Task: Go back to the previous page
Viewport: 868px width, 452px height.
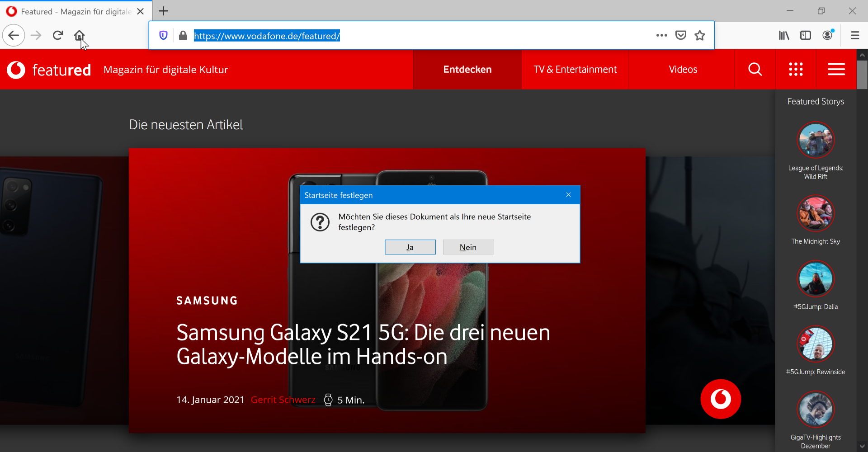Action: (x=14, y=35)
